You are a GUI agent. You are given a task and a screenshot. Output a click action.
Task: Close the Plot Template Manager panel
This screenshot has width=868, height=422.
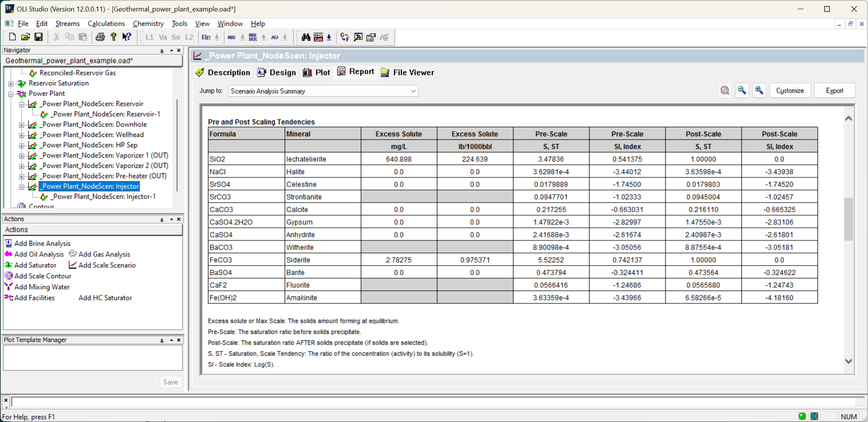[x=179, y=340]
